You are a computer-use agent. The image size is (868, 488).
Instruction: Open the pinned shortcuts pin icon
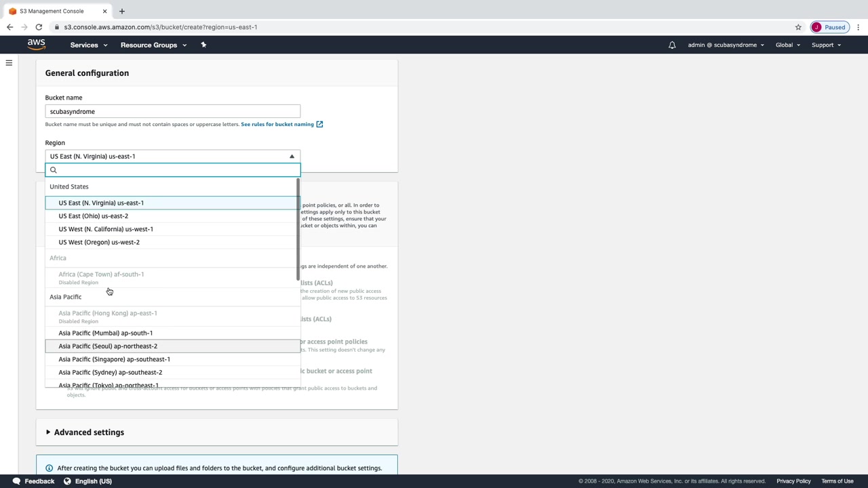point(203,45)
